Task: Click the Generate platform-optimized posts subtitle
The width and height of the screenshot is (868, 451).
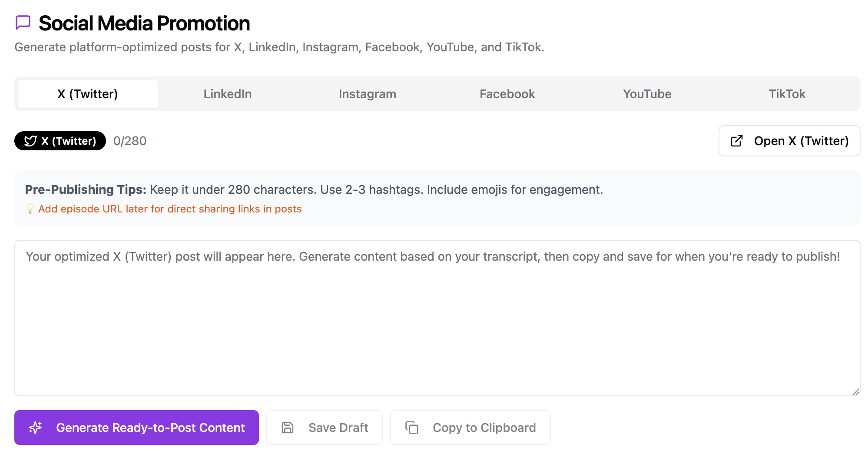Action: point(279,47)
